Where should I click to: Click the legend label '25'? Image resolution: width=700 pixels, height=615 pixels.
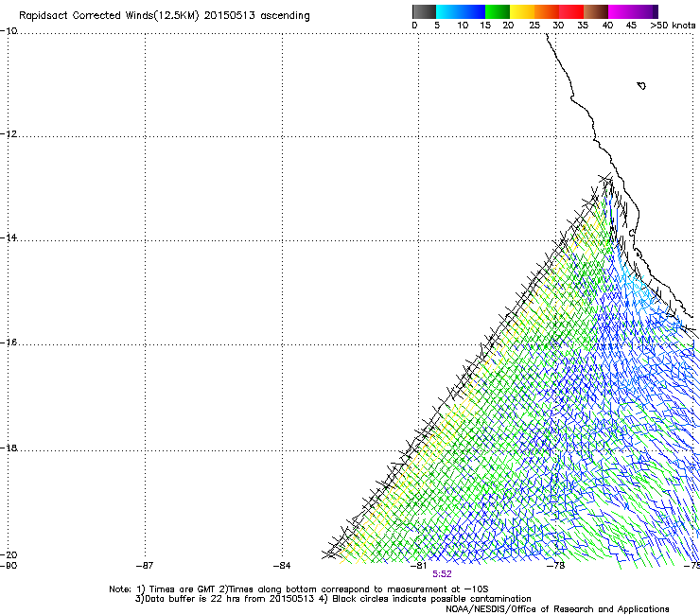click(x=534, y=26)
